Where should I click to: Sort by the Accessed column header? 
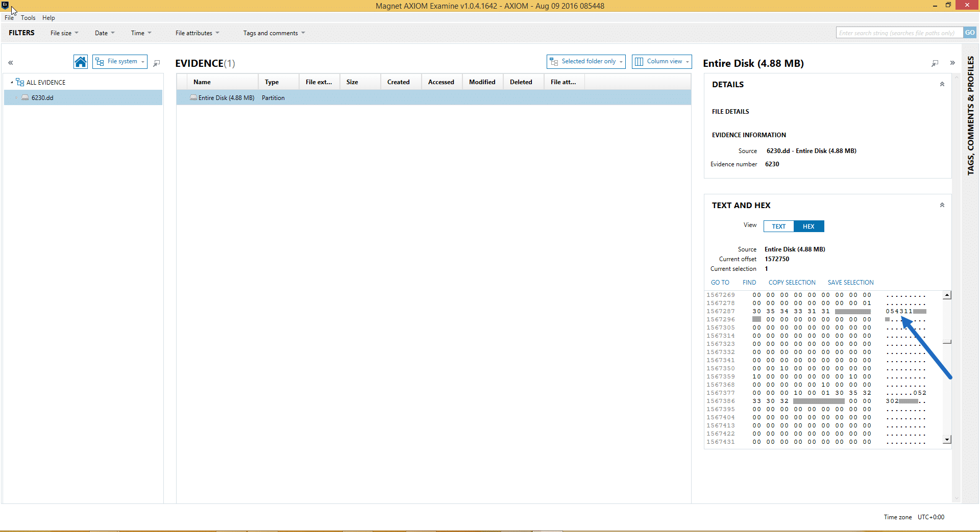pyautogui.click(x=442, y=82)
